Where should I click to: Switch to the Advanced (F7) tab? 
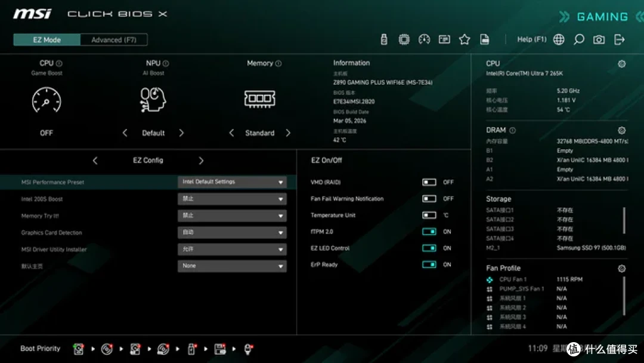[x=114, y=40]
